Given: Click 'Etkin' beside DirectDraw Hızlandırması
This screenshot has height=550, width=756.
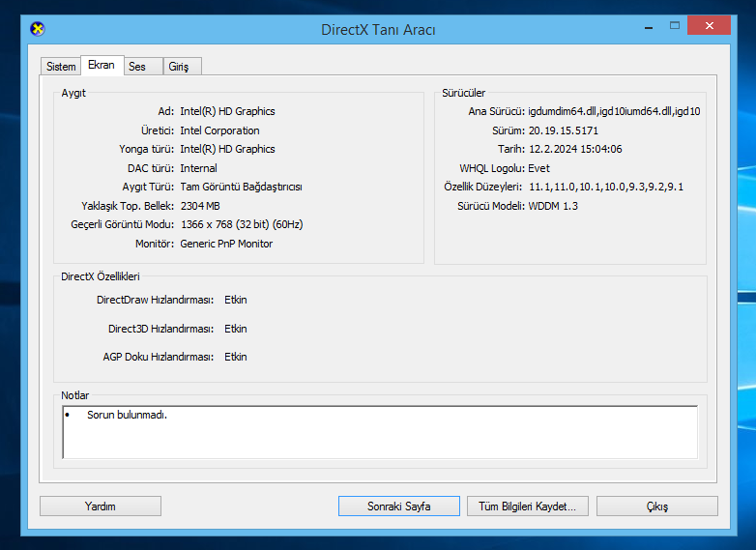Looking at the screenshot, I should 236,300.
